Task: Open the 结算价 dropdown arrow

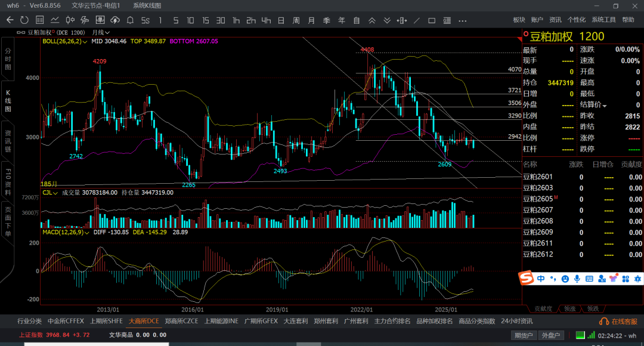Action: (605, 106)
